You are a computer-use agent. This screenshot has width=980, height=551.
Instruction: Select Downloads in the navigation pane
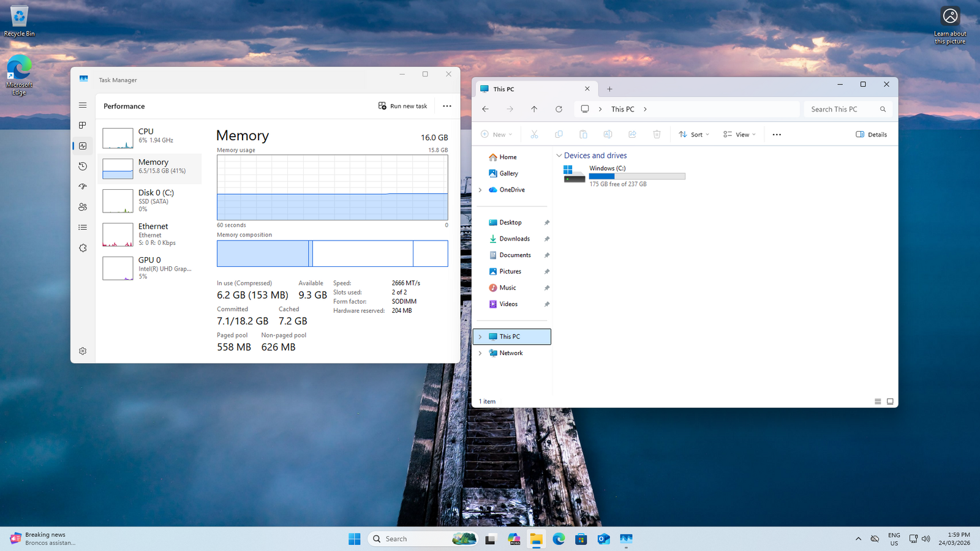click(514, 239)
